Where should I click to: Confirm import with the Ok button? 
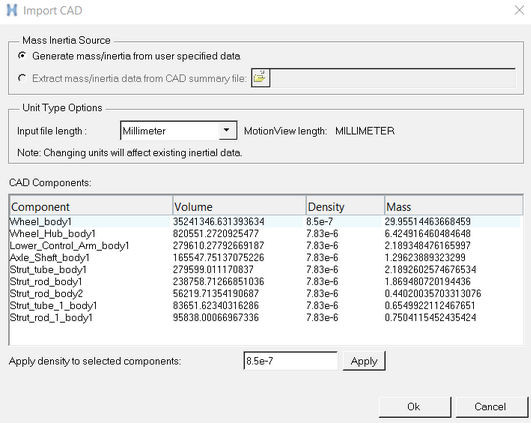coord(415,406)
